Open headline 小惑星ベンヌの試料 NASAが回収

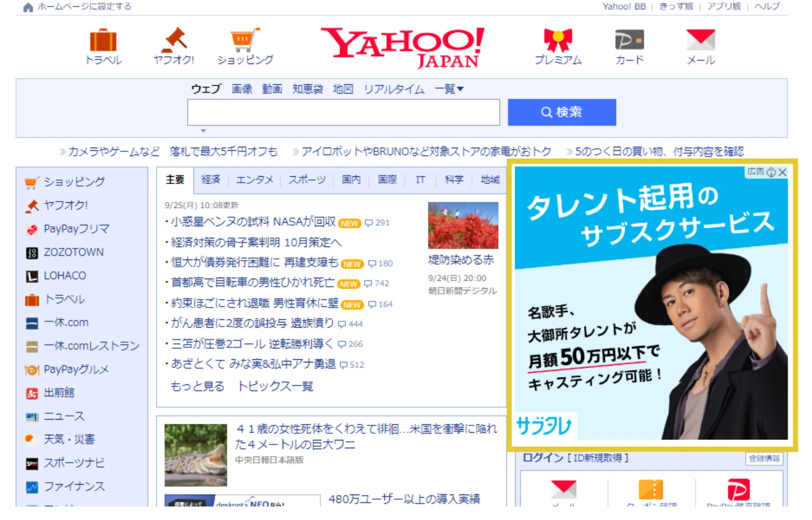(x=253, y=222)
